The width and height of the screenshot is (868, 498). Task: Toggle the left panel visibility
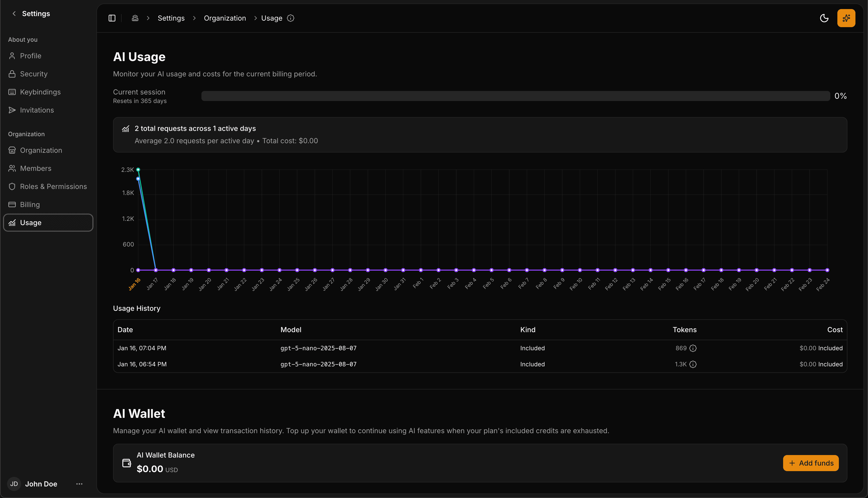(x=112, y=18)
